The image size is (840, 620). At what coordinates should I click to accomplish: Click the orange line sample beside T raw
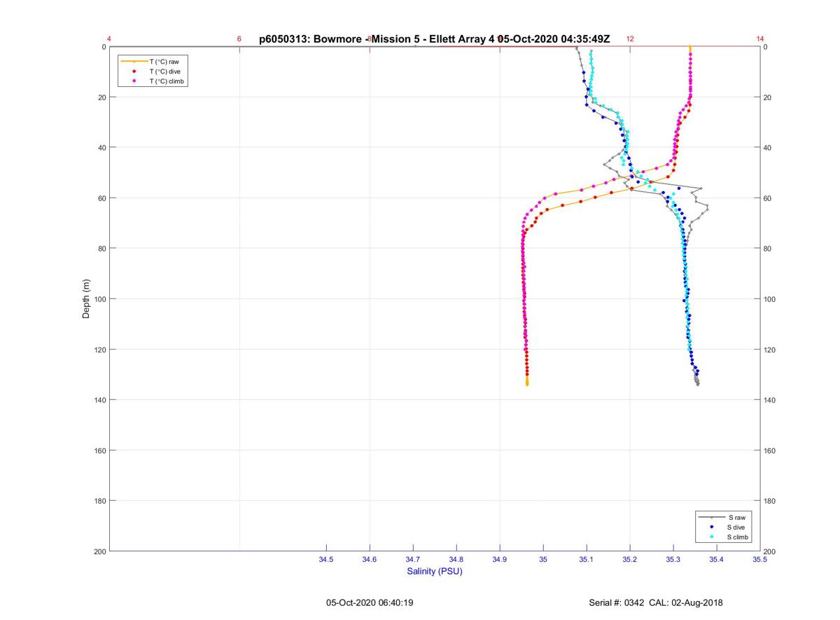click(134, 62)
